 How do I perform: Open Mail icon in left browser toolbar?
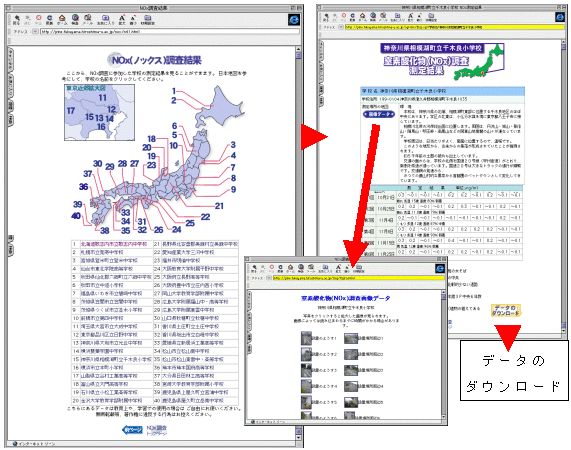tap(88, 19)
